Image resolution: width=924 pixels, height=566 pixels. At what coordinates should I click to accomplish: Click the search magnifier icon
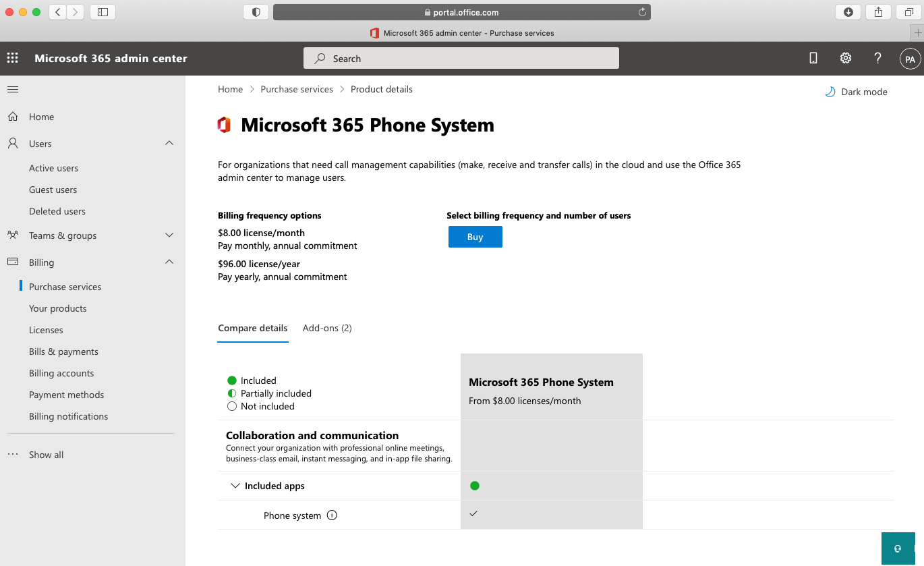(320, 59)
